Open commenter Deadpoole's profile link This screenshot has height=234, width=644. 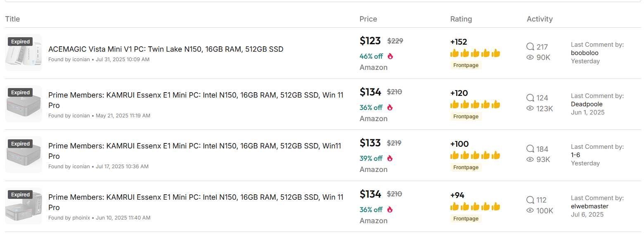click(587, 104)
